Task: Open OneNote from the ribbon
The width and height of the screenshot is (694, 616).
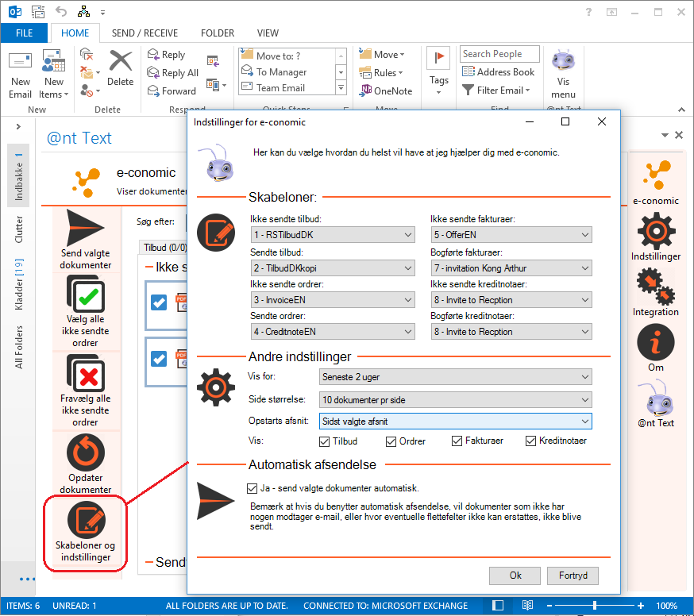Action: (x=385, y=90)
